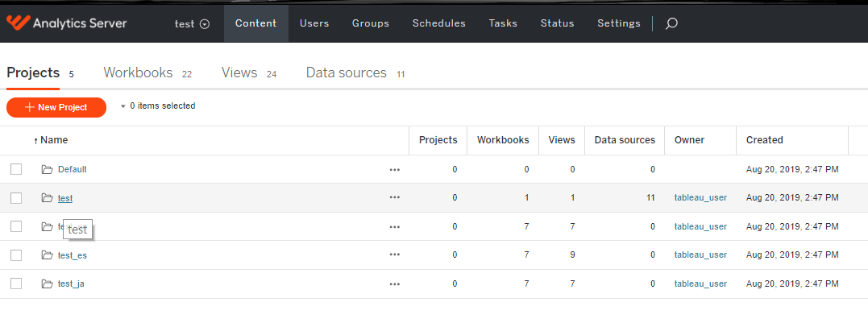
Task: Click folder icon of test_ja project
Action: coord(47,284)
